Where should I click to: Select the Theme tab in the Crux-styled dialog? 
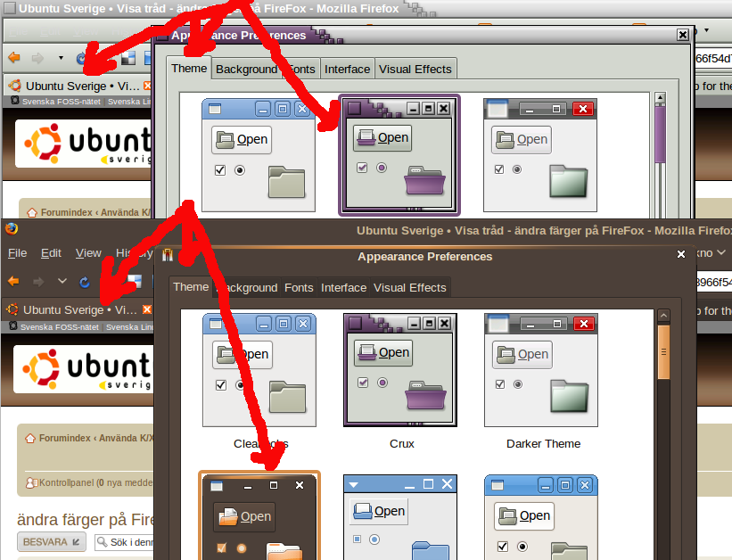tap(189, 68)
